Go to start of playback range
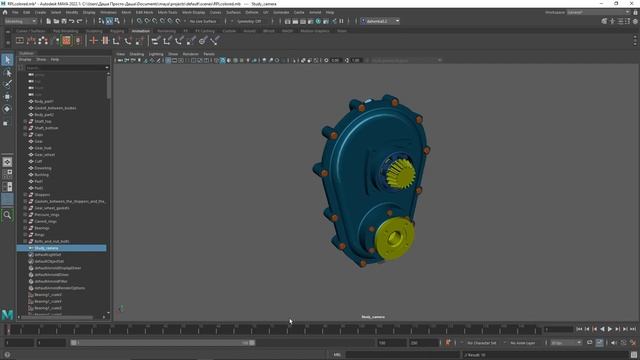This screenshot has width=640, height=360. (x=579, y=329)
